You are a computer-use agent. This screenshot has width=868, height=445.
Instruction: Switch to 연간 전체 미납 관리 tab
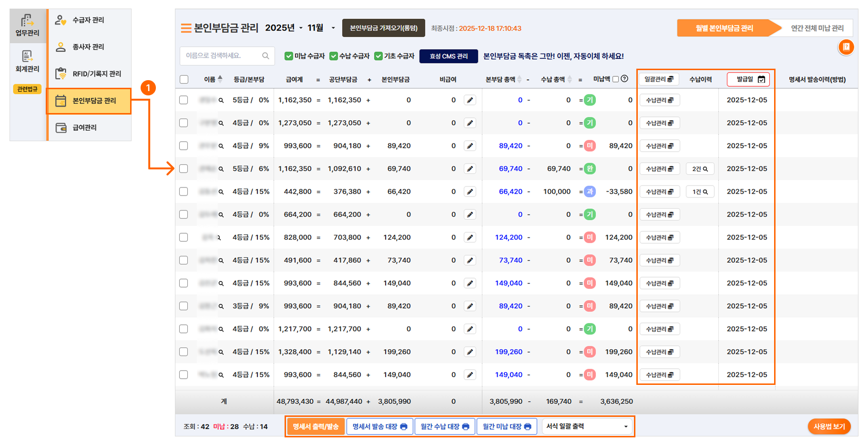817,28
